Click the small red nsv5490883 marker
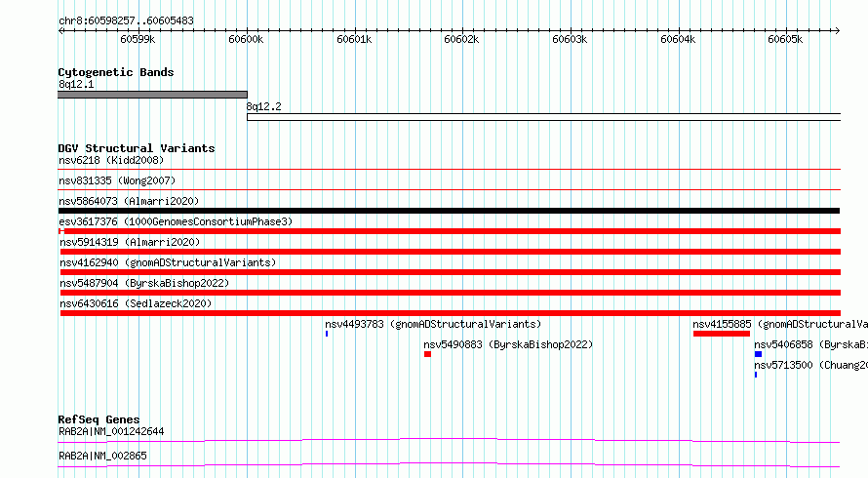This screenshot has width=868, height=478. tap(427, 354)
